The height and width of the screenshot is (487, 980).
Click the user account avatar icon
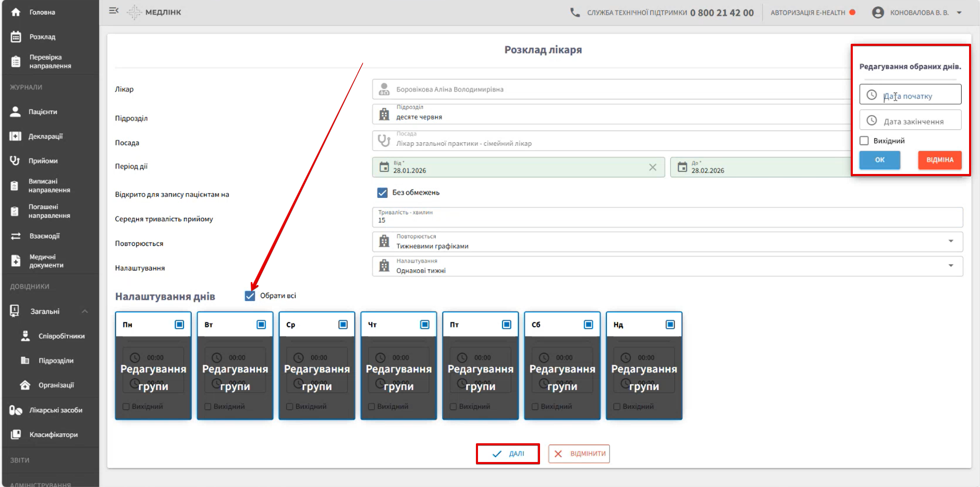[x=878, y=13]
